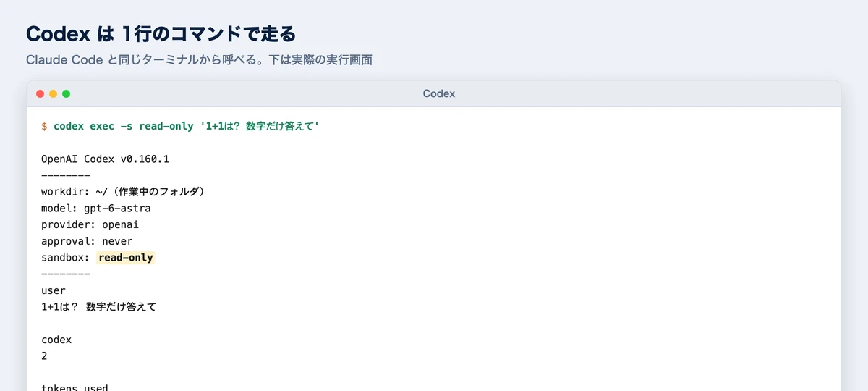Click the heading 'Codex は 1行のコマンドで走る'
Image resolution: width=868 pixels, height=391 pixels.
pyautogui.click(x=161, y=33)
